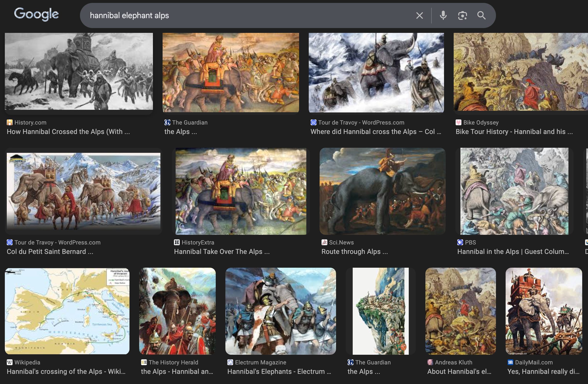
Task: Select the red tower elephant DailyMail thumbnail
Action: click(544, 311)
